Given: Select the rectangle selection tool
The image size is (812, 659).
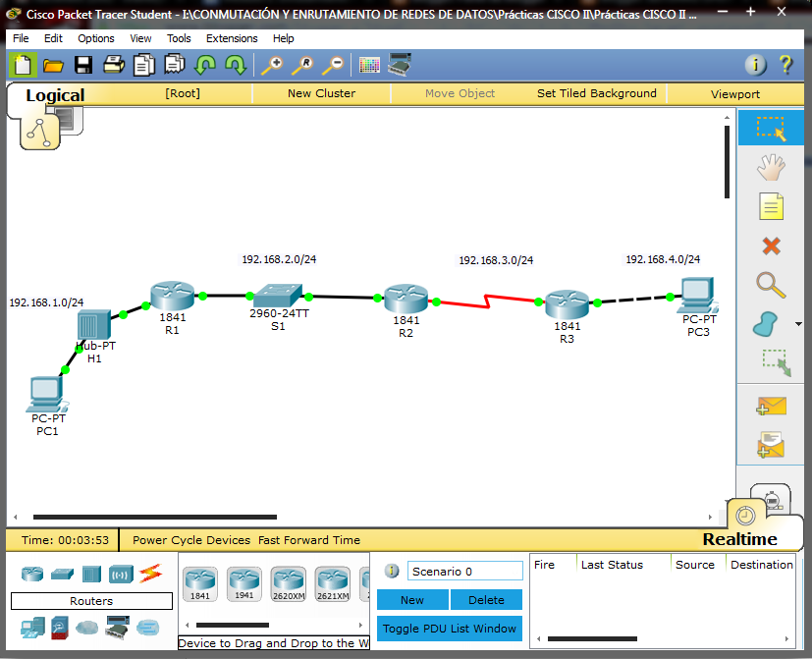Looking at the screenshot, I should click(x=771, y=127).
